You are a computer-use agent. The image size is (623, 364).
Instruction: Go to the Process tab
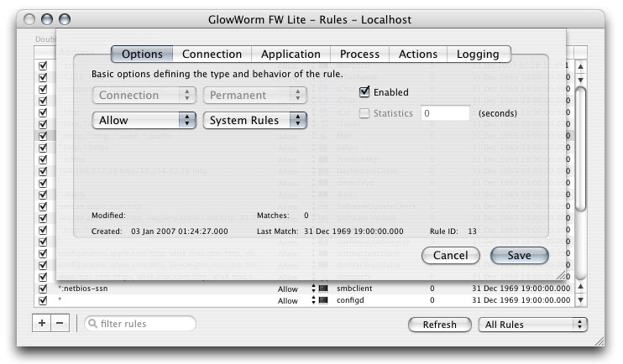(359, 54)
